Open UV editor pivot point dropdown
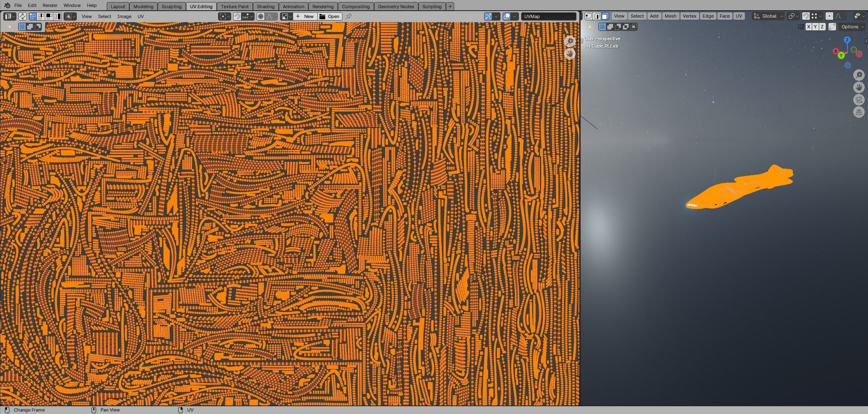This screenshot has width=868, height=414. [225, 16]
